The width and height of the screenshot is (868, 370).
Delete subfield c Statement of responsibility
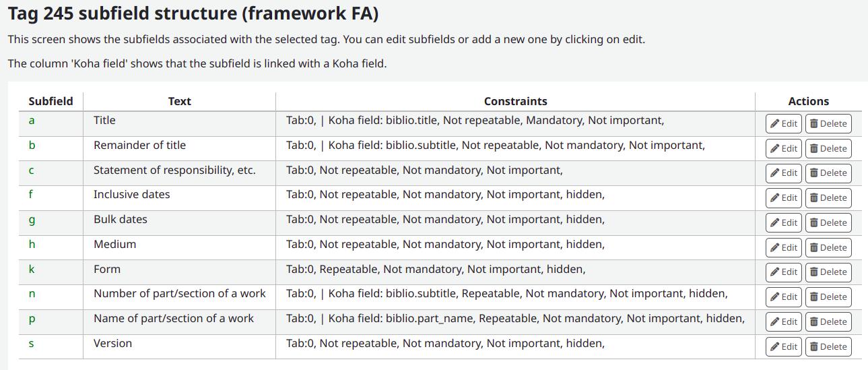point(828,173)
